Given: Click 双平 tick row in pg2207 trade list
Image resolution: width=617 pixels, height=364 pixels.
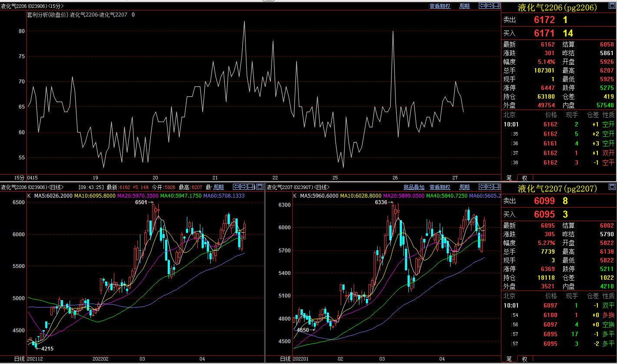Looking at the screenshot, I should click(559, 305).
